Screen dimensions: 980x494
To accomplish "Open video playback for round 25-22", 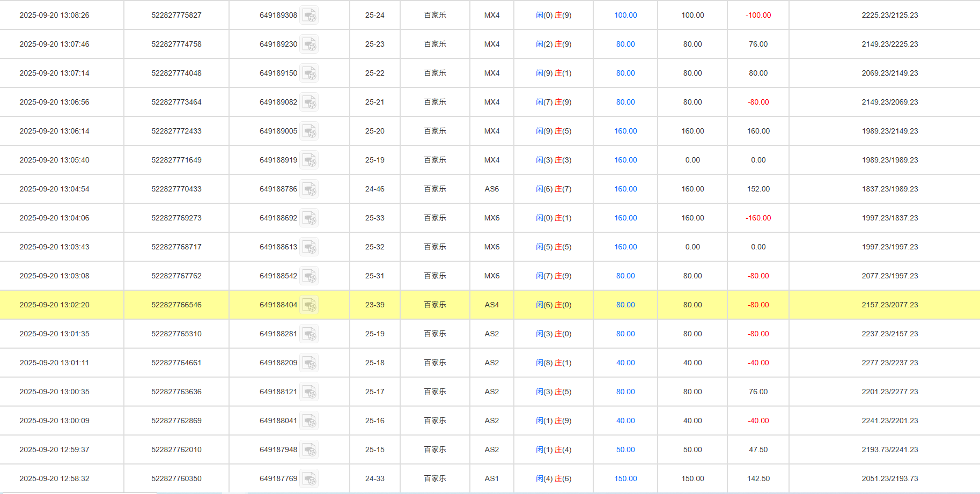I will (310, 73).
